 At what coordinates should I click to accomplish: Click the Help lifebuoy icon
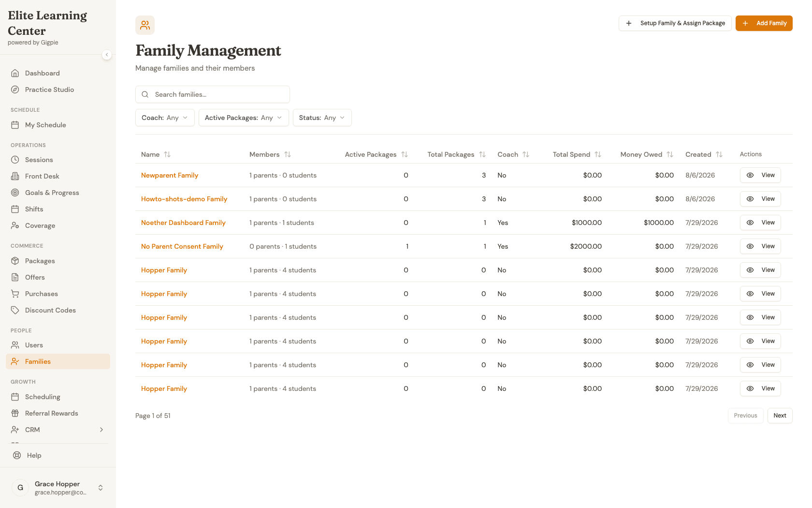click(x=17, y=455)
